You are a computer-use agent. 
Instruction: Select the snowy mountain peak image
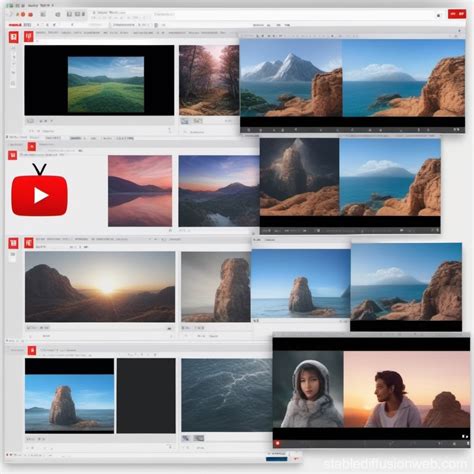[291, 78]
